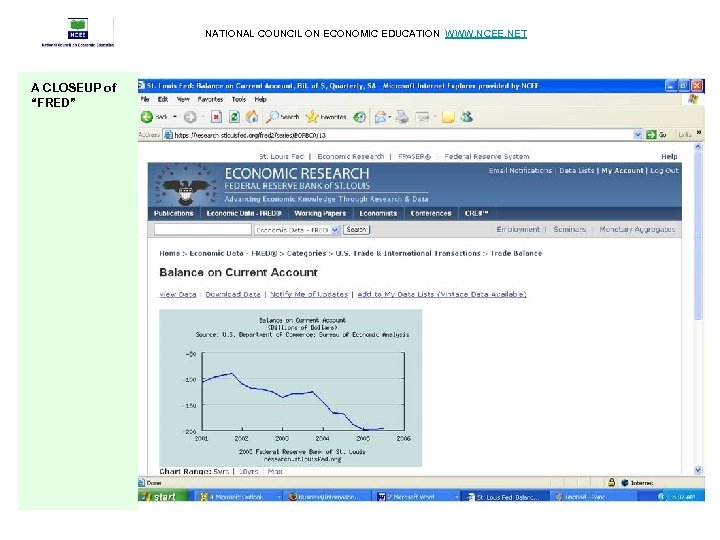Select the Conferences nav tab

(x=431, y=214)
